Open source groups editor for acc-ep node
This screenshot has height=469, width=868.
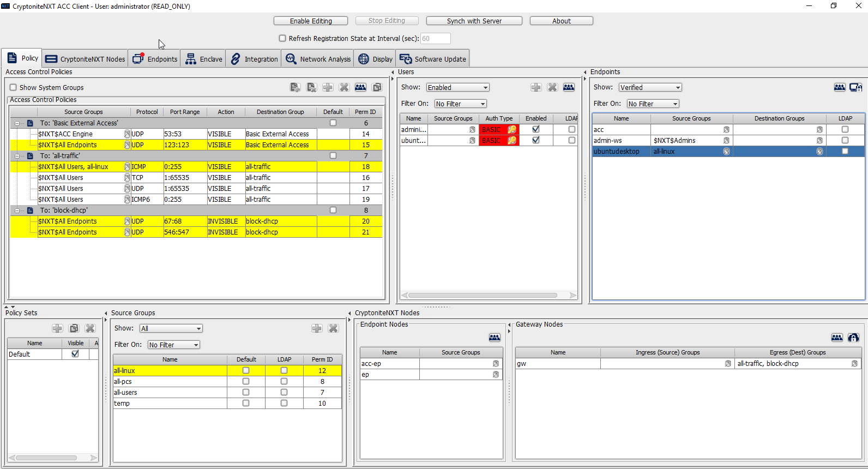click(x=496, y=364)
